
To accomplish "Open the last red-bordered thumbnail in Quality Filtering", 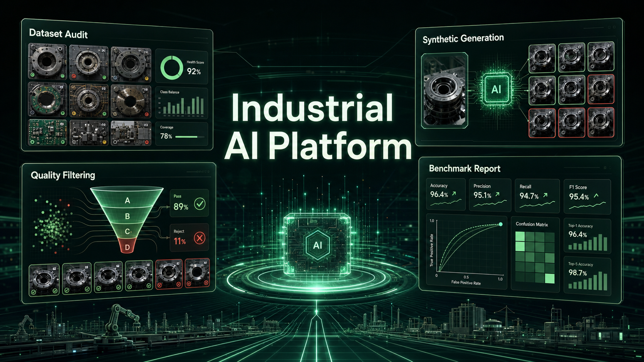I will click(197, 273).
